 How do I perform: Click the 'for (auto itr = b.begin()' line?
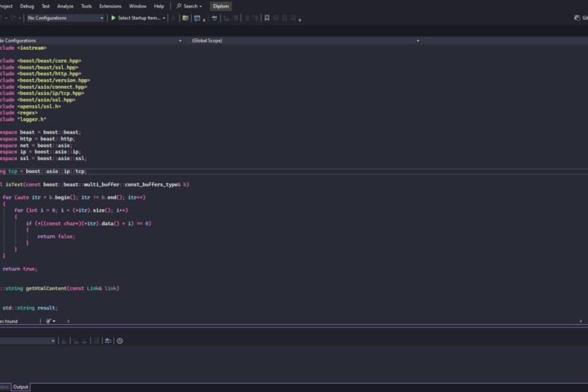[74, 198]
